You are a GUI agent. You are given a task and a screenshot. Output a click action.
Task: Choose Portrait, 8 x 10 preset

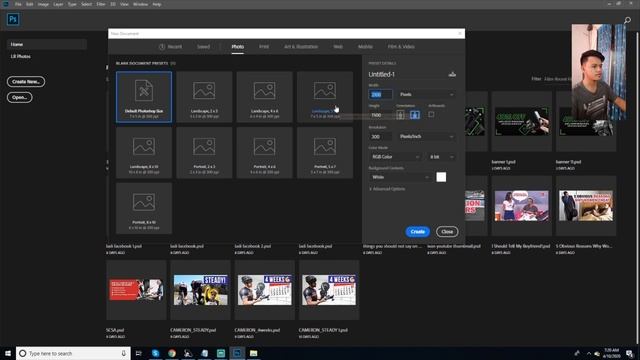144,208
